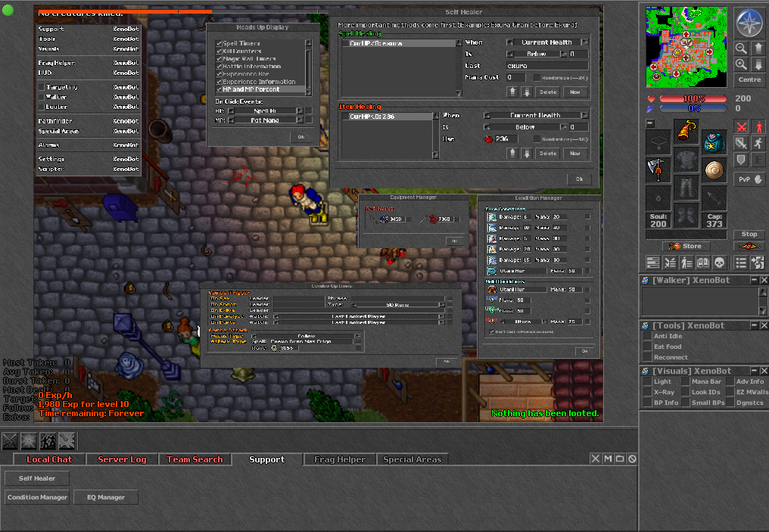The width and height of the screenshot is (769, 532).
Task: Click the Condition Manager button
Action: 37,497
